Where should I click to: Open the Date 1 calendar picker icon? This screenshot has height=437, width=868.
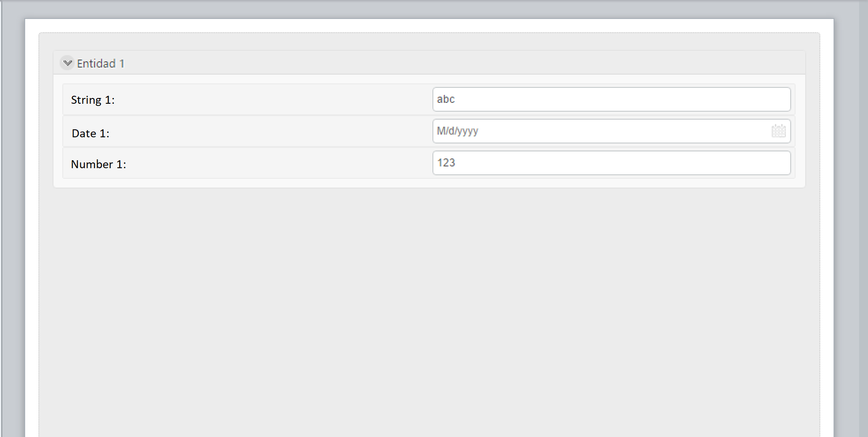click(x=778, y=131)
